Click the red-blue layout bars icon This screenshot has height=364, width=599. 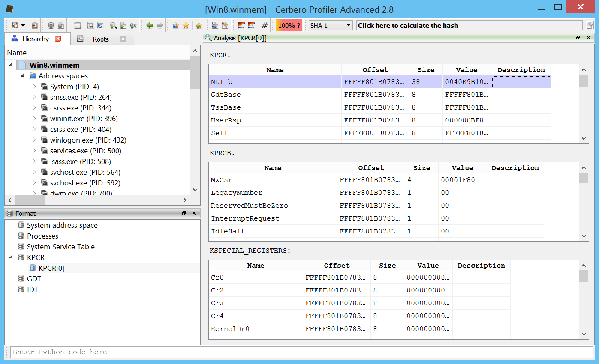[x=241, y=25]
